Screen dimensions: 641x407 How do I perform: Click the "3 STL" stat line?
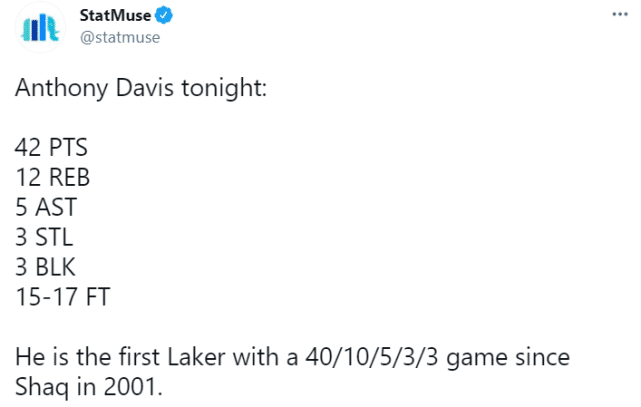click(x=45, y=238)
